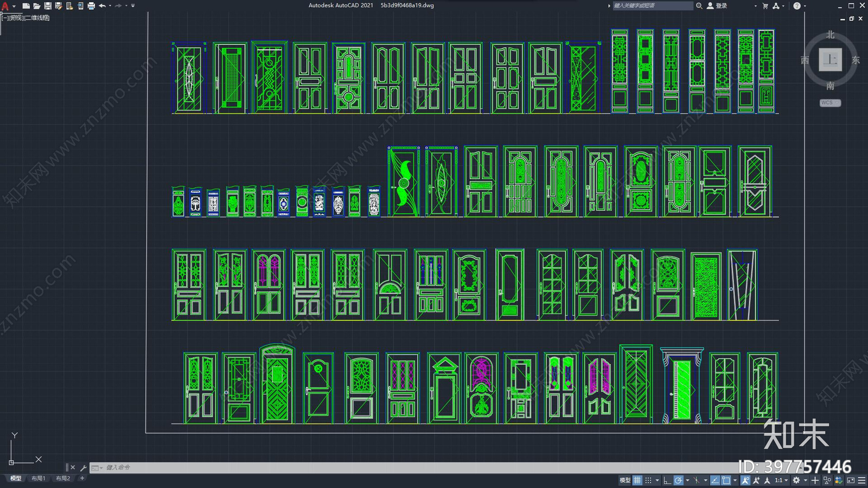Image resolution: width=868 pixels, height=488 pixels.
Task: Click 西 on the ViewCube compass
Action: pos(805,60)
